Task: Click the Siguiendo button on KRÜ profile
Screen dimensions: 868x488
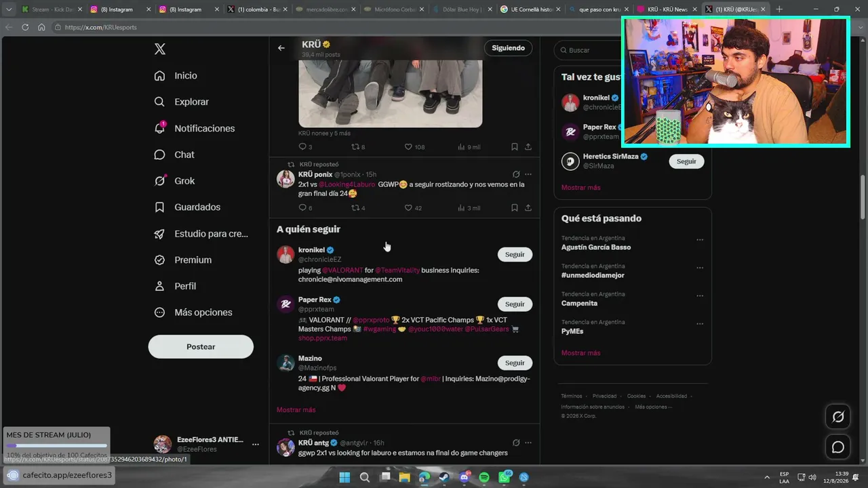Action: [509, 48]
